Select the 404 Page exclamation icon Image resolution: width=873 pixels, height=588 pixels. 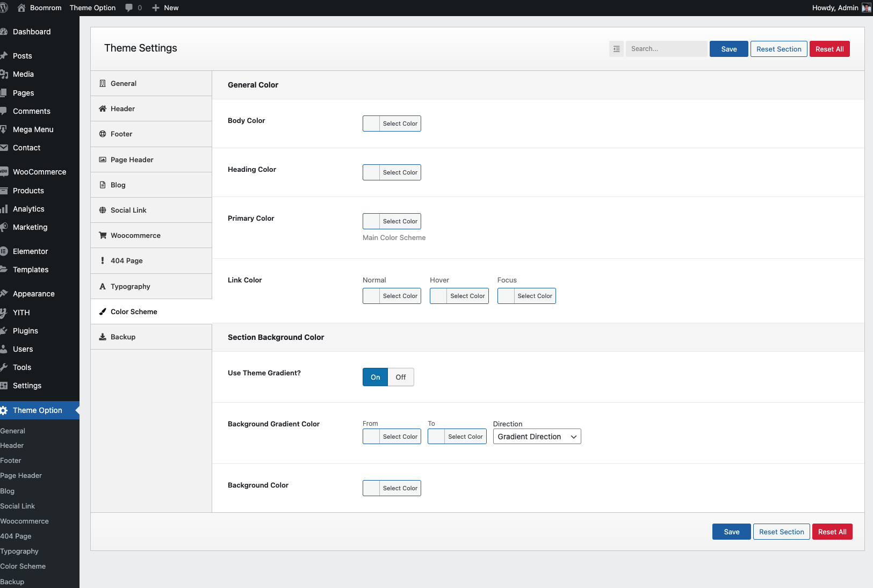(x=103, y=260)
